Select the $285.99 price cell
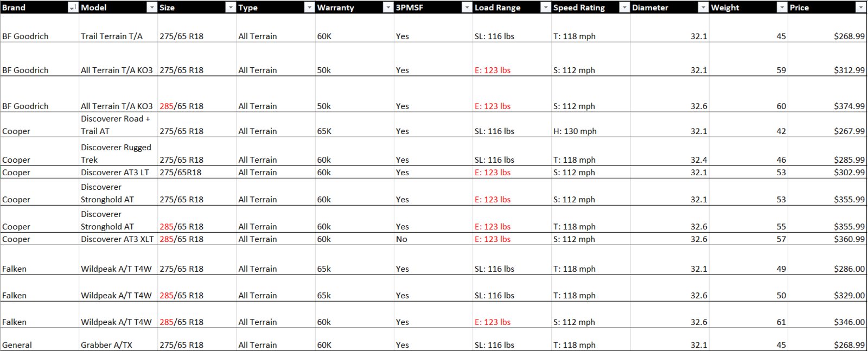The width and height of the screenshot is (868, 351). (x=827, y=151)
